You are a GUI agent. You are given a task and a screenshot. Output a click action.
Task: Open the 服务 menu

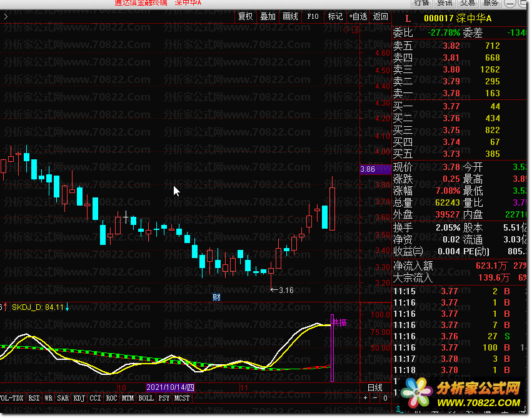tap(491, 3)
